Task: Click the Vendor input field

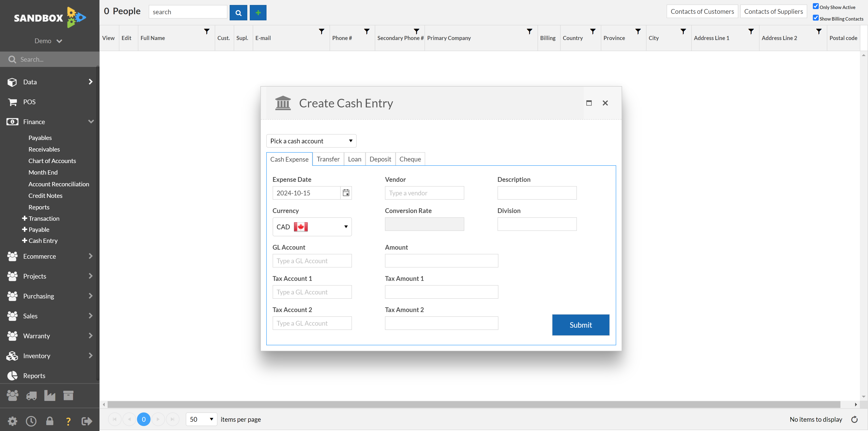Action: point(424,193)
